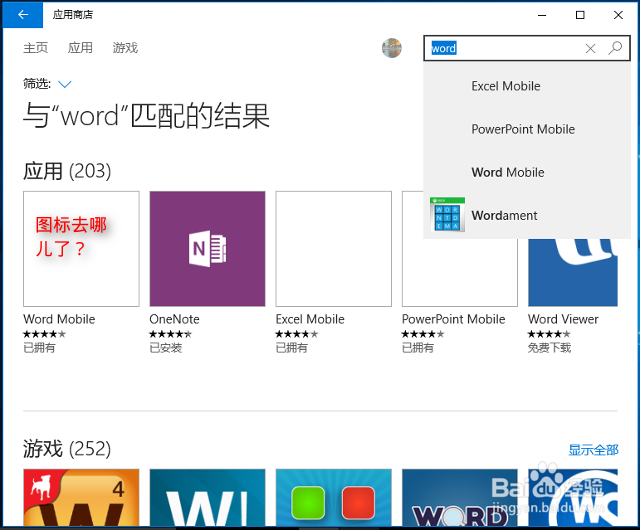The image size is (640, 530).
Task: Click the star rating under Word Viewer
Action: 549,334
